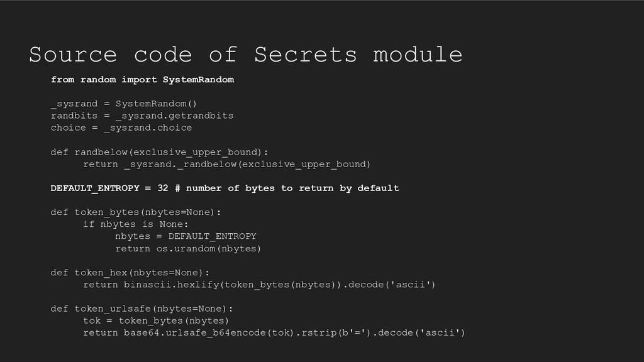Click the 'choice = _sysrand.choice' line
Screen dimensions: 644x362
pyautogui.click(x=121, y=128)
